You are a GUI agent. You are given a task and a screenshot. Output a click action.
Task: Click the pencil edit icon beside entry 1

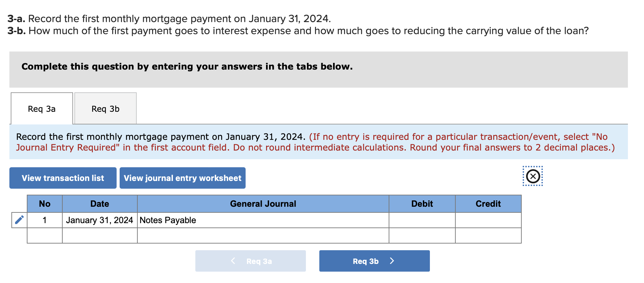19,220
